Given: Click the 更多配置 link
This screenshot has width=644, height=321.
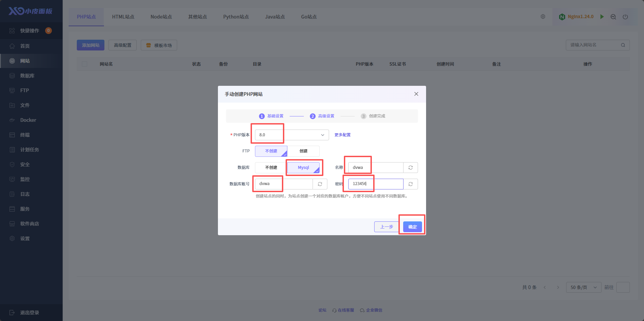Looking at the screenshot, I should pos(342,135).
